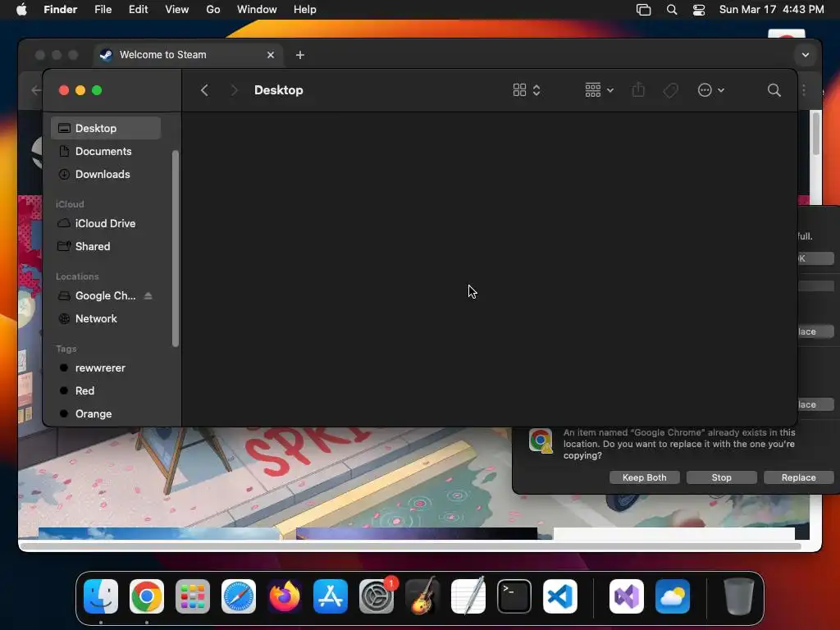
Task: Select Desktop in Finder sidebar
Action: tap(106, 128)
